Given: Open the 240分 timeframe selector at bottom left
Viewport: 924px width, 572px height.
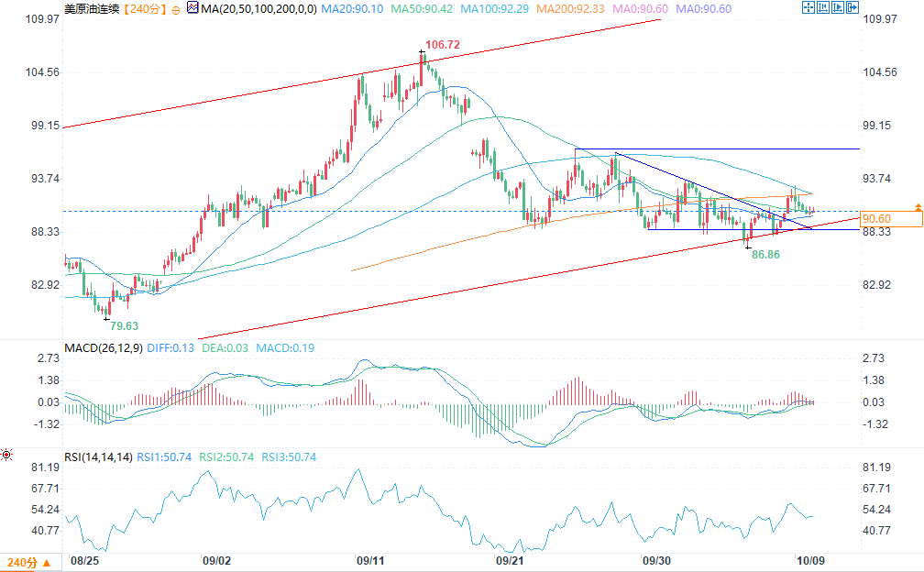Looking at the screenshot, I should point(28,563).
